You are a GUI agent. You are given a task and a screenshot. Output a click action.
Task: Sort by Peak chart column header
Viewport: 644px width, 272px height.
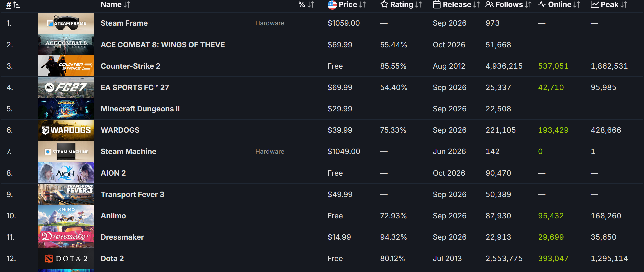click(609, 5)
